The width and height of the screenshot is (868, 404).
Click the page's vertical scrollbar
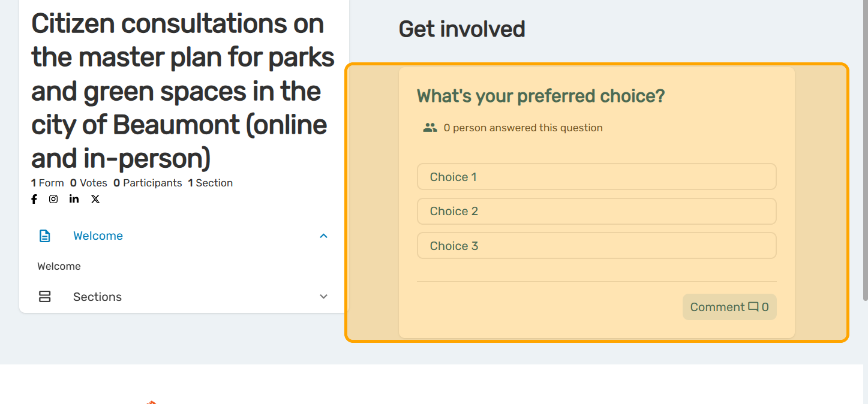point(864,150)
